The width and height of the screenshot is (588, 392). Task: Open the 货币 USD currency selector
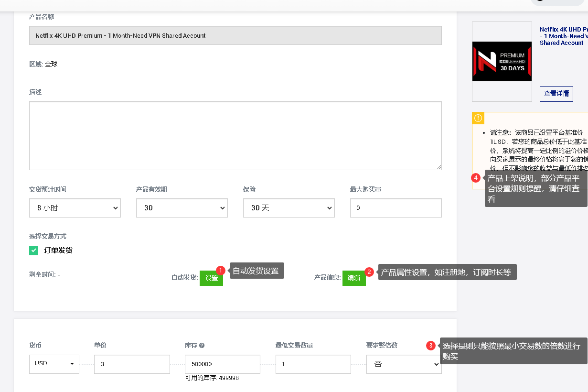pos(54,364)
